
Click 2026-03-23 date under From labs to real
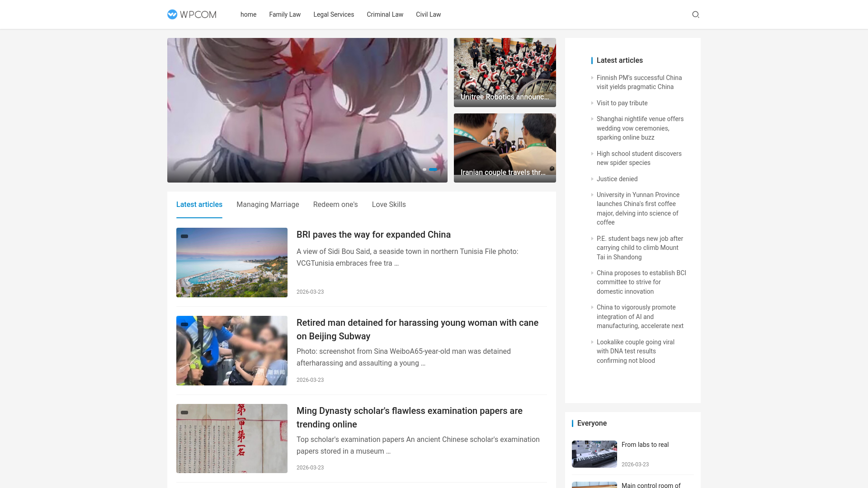tap(635, 465)
